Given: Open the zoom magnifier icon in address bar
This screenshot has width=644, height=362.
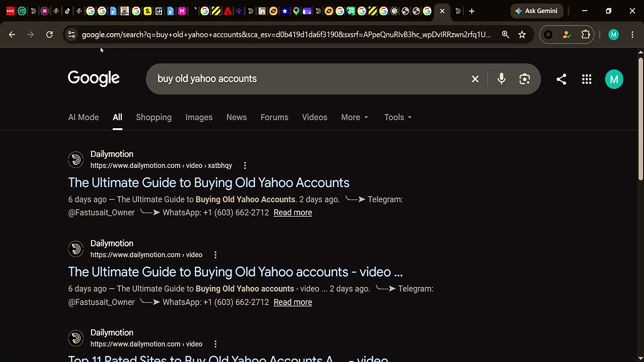Looking at the screenshot, I should click(x=505, y=35).
